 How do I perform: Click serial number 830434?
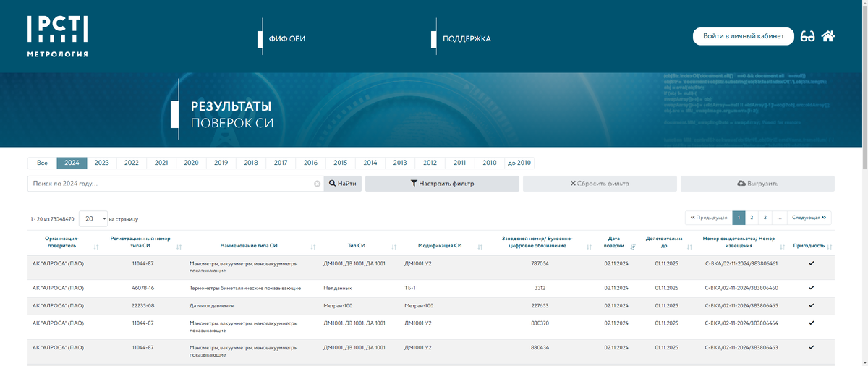click(x=540, y=348)
